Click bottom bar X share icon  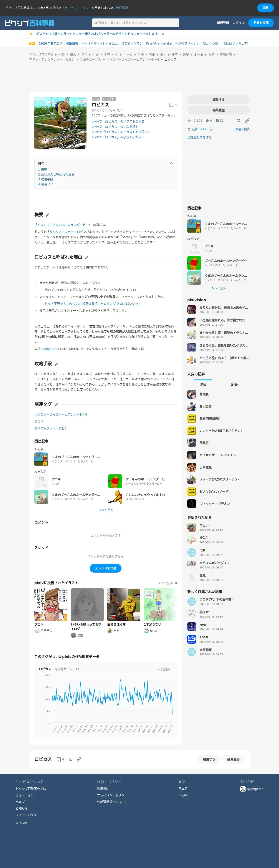[x=70, y=759]
